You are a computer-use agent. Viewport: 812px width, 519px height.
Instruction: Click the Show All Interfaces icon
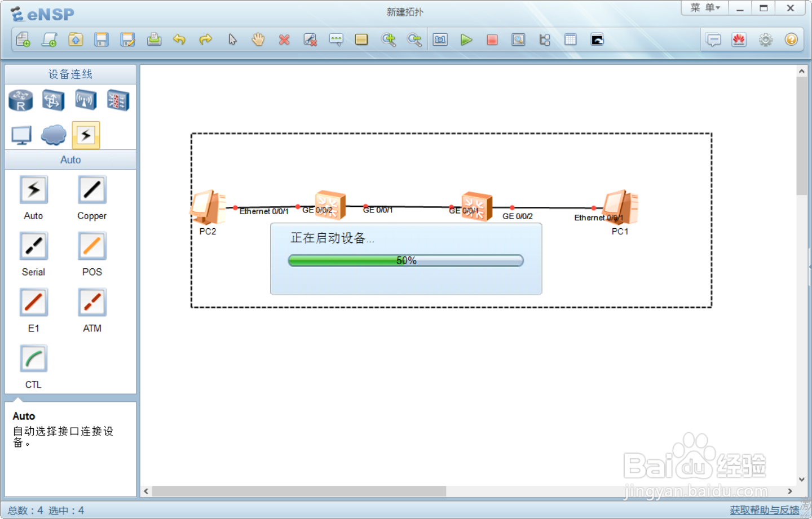click(545, 39)
